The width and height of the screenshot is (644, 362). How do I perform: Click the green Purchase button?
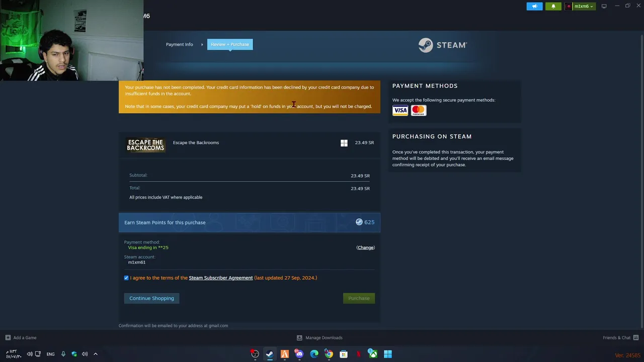click(x=359, y=298)
